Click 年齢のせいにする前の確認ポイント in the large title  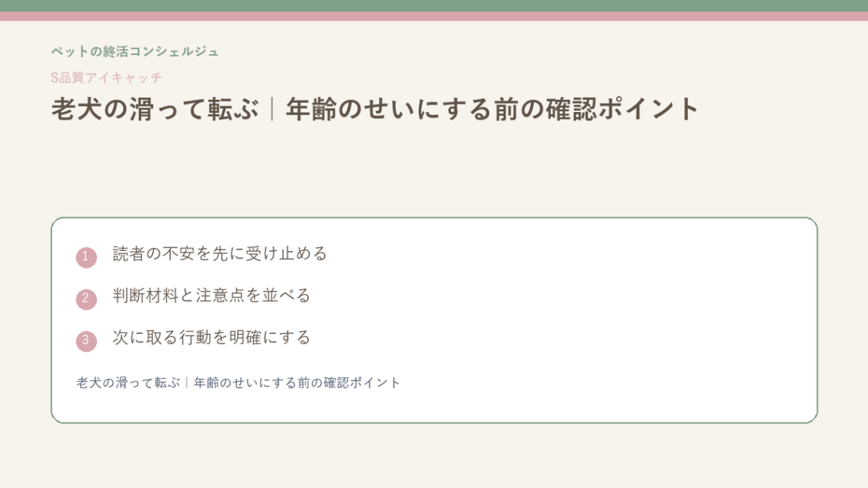click(492, 108)
